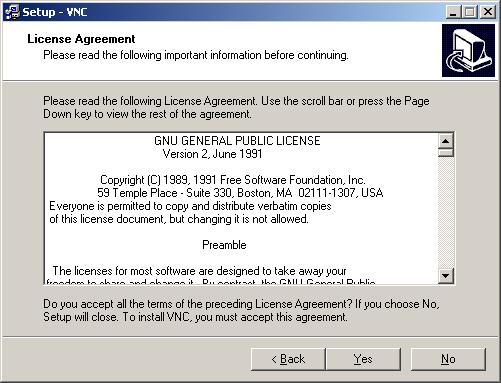Decline the agreement by clicking No
The width and height of the screenshot is (501, 383).
click(448, 359)
